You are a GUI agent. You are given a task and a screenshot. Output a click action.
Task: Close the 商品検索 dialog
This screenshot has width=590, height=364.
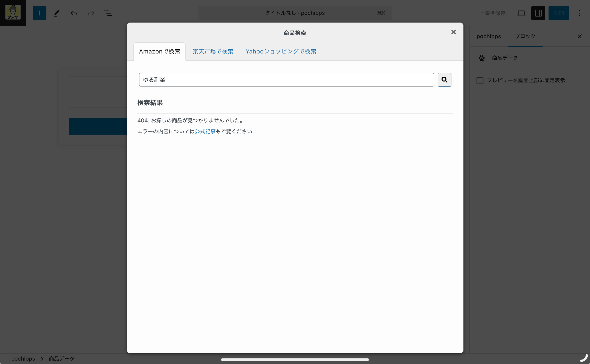(454, 32)
